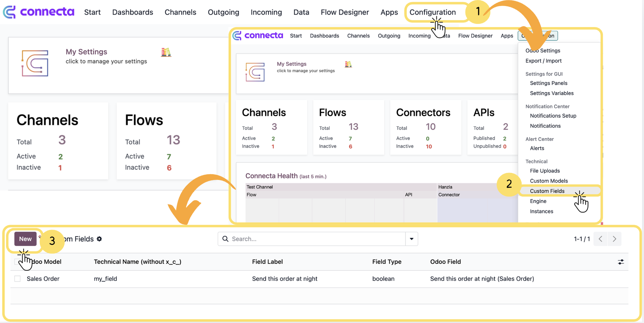644x323 pixels.
Task: Click the "boolean" field type cell
Action: click(x=383, y=279)
